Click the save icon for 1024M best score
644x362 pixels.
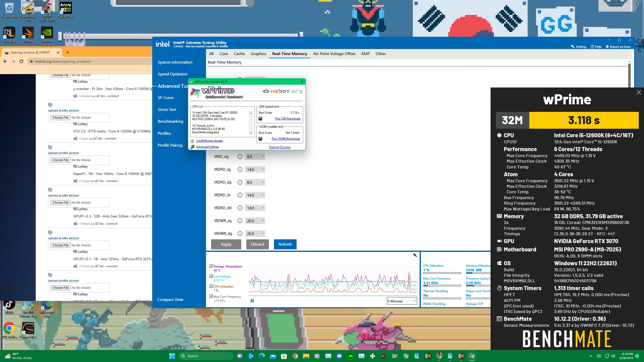260,139
